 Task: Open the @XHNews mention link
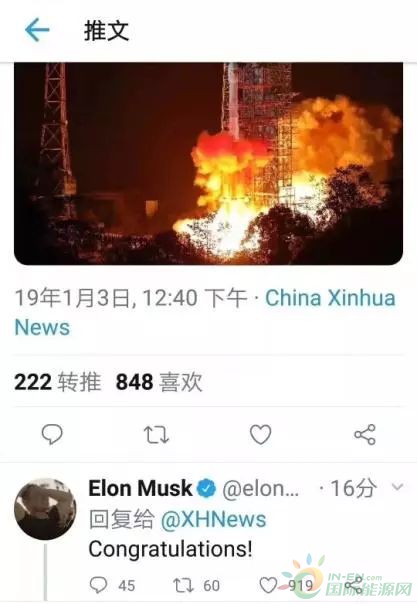click(213, 519)
